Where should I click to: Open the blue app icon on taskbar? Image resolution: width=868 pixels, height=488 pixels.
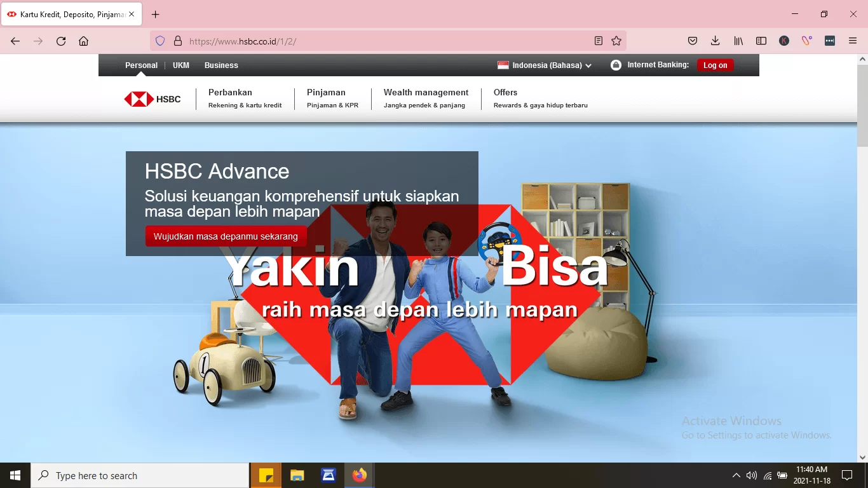(x=328, y=475)
